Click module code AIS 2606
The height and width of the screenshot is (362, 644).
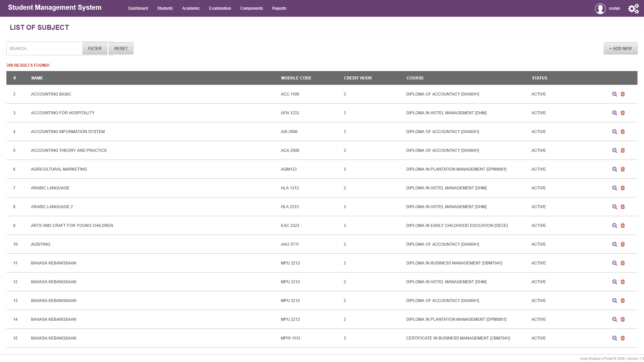pyautogui.click(x=289, y=132)
